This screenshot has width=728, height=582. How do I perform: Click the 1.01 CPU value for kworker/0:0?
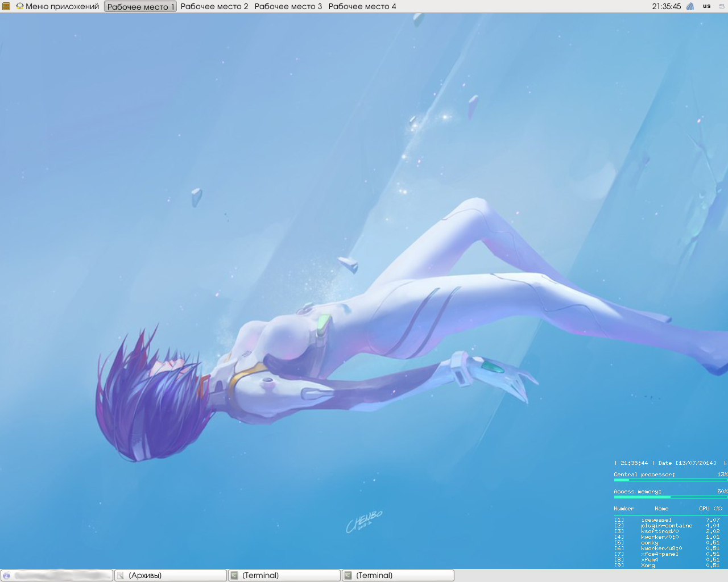tap(713, 537)
